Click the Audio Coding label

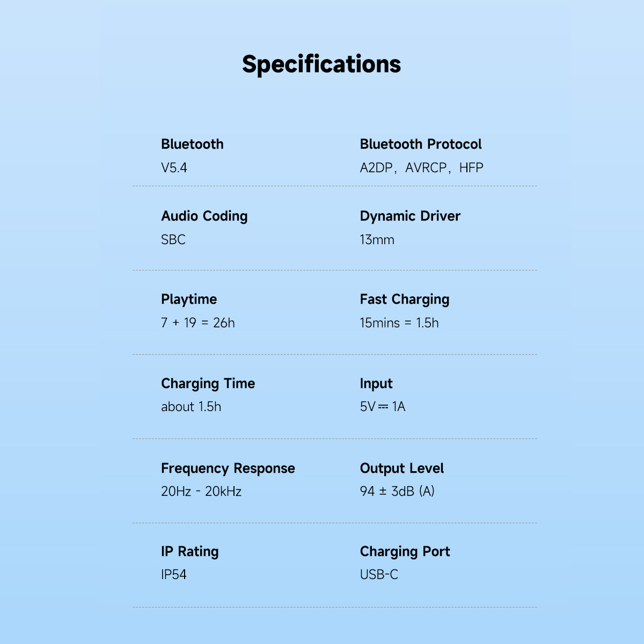[x=204, y=216]
